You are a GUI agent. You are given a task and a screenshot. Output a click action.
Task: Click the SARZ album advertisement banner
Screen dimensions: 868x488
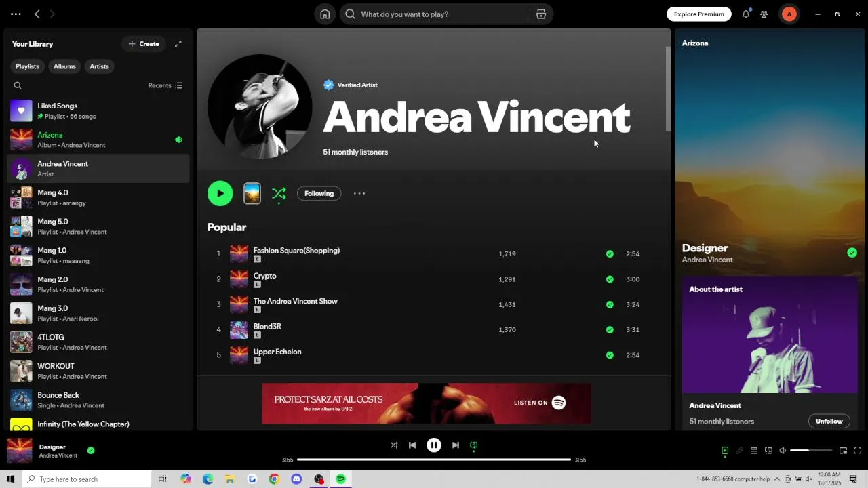click(427, 403)
